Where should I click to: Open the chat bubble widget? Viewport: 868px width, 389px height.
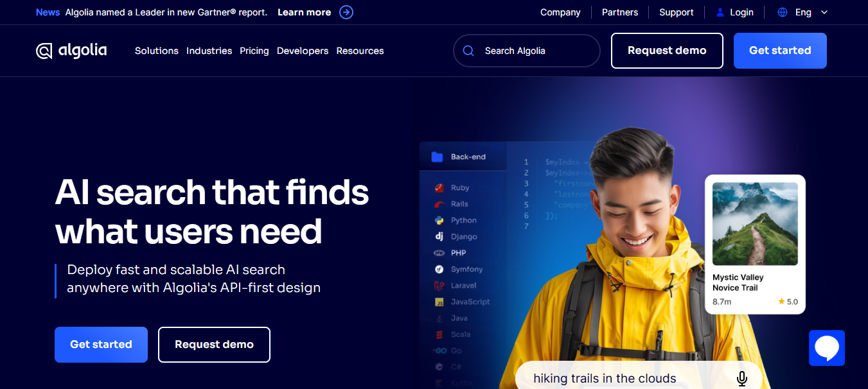pos(827,348)
